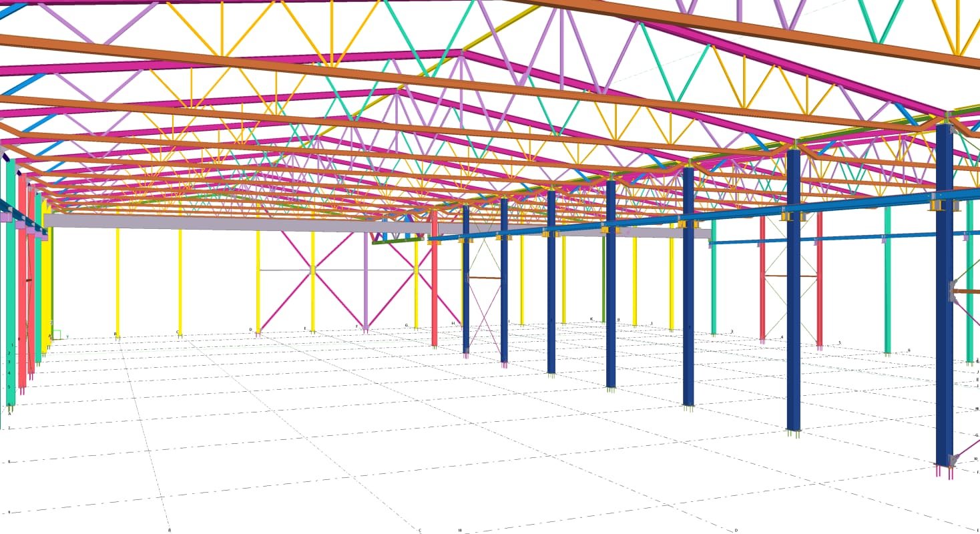
Task: Click grid label 10 at bottom edge
Action: [460, 530]
